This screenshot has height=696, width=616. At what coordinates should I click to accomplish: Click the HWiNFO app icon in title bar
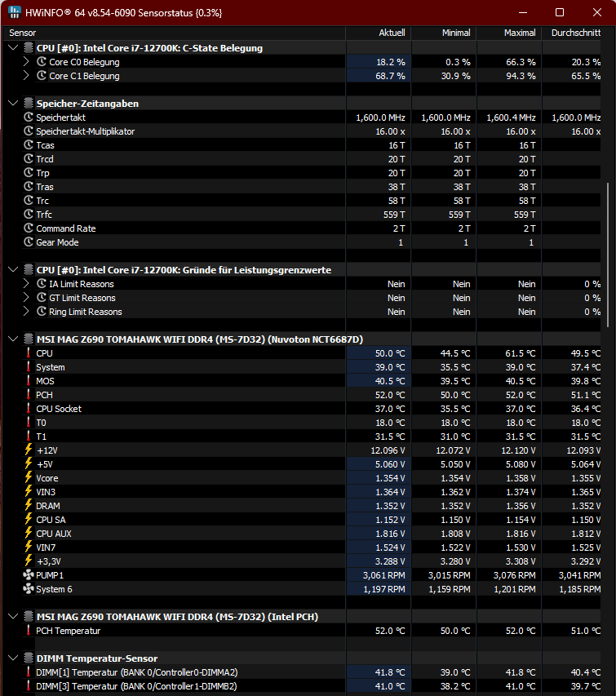click(14, 12)
